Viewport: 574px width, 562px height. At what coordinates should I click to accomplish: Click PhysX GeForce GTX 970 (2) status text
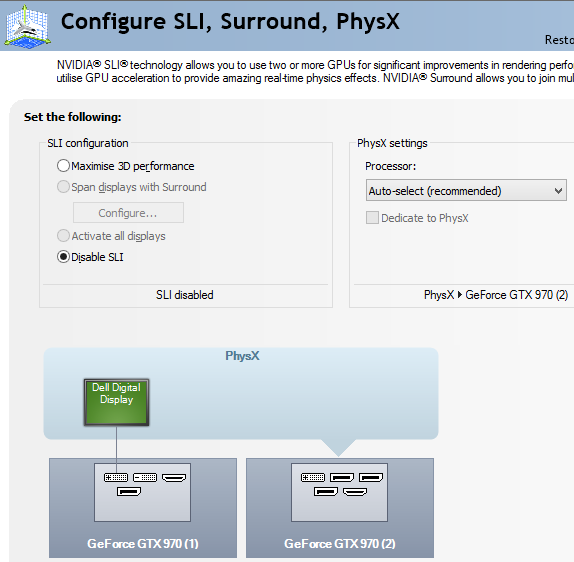(x=496, y=295)
